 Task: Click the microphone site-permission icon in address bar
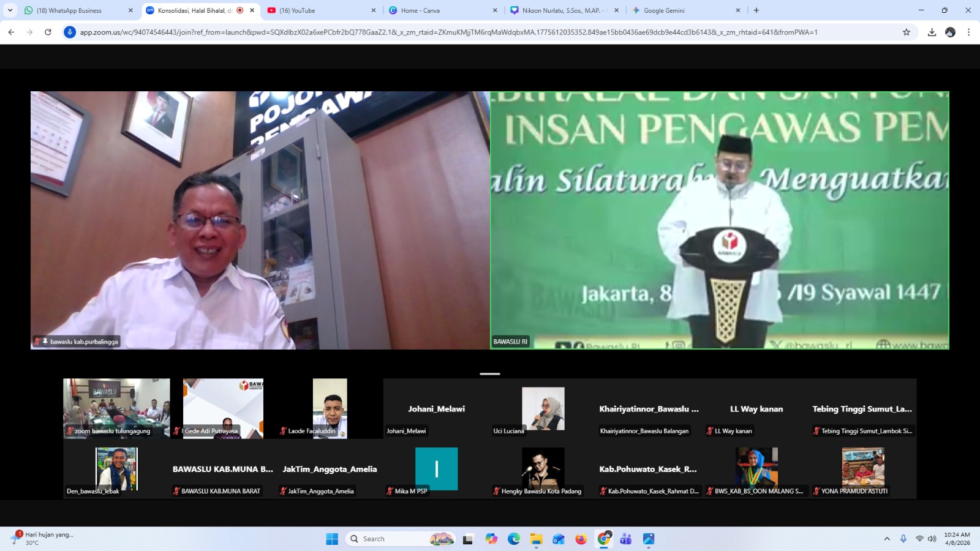[x=70, y=32]
